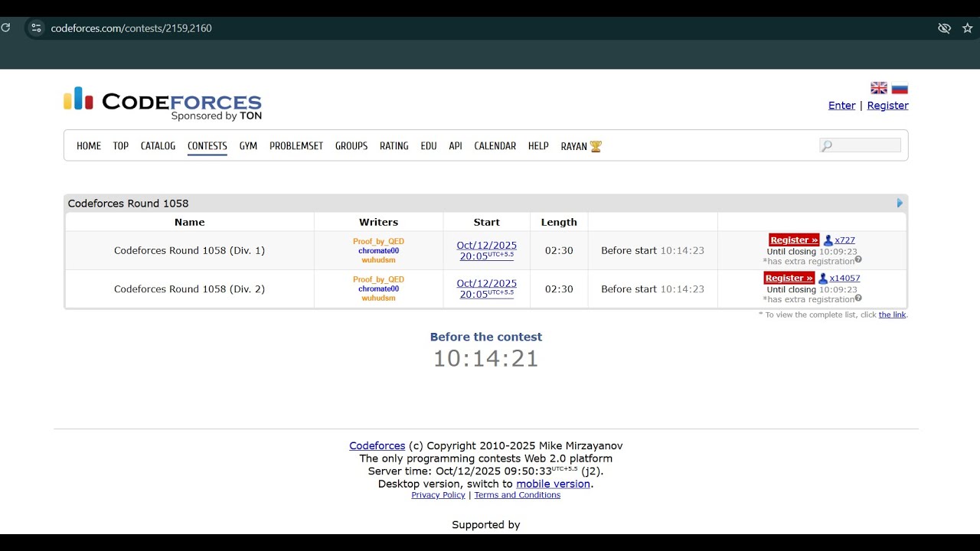The image size is (980, 551).
Task: Click the help question mark in Div. 1 row
Action: (x=858, y=259)
